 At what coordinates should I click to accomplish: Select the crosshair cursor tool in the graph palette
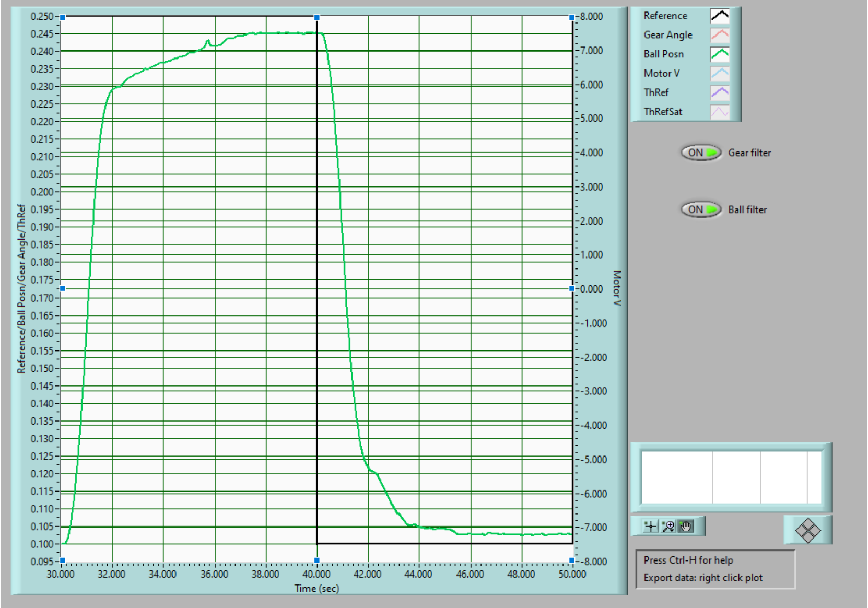click(651, 527)
